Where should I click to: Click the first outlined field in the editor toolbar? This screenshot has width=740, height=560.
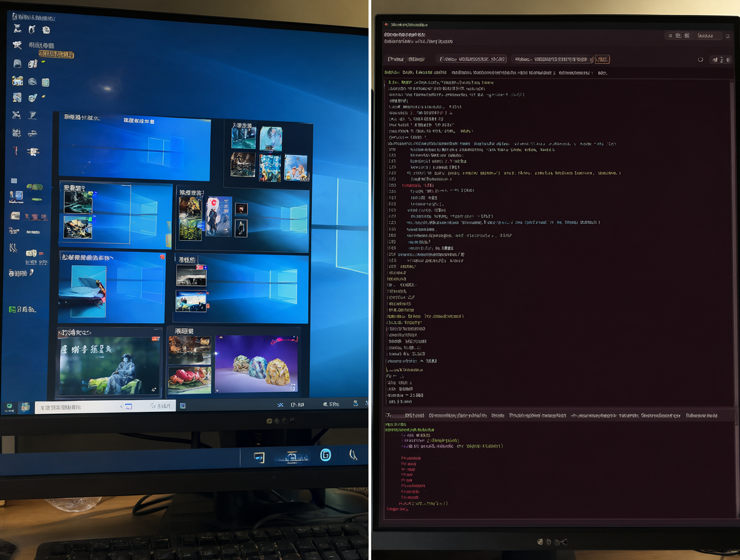coord(471,59)
